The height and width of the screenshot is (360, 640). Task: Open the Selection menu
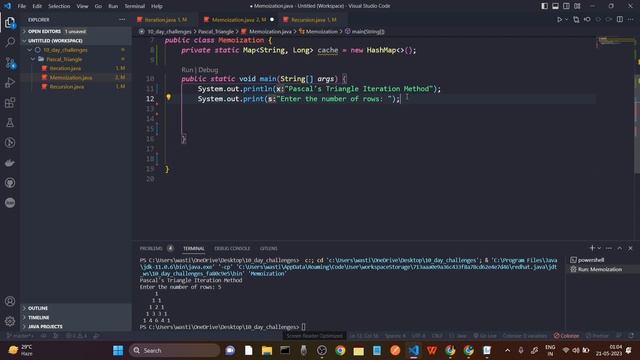(x=59, y=6)
